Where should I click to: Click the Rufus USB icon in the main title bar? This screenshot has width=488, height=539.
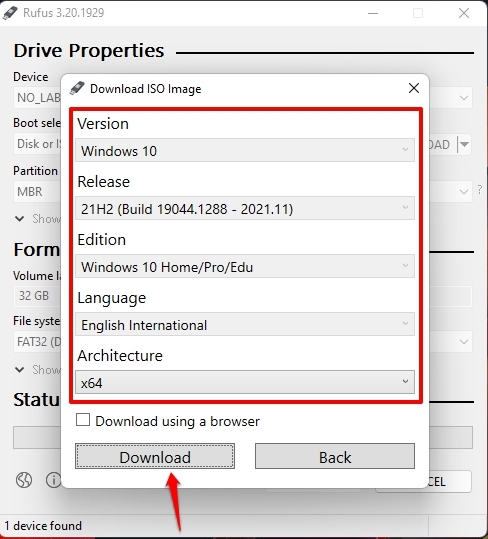pyautogui.click(x=10, y=13)
